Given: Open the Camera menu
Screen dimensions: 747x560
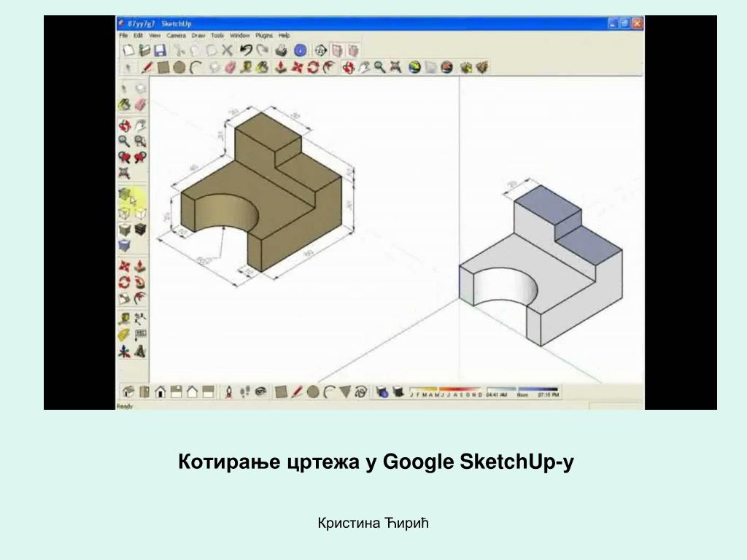Looking at the screenshot, I should tap(176, 36).
